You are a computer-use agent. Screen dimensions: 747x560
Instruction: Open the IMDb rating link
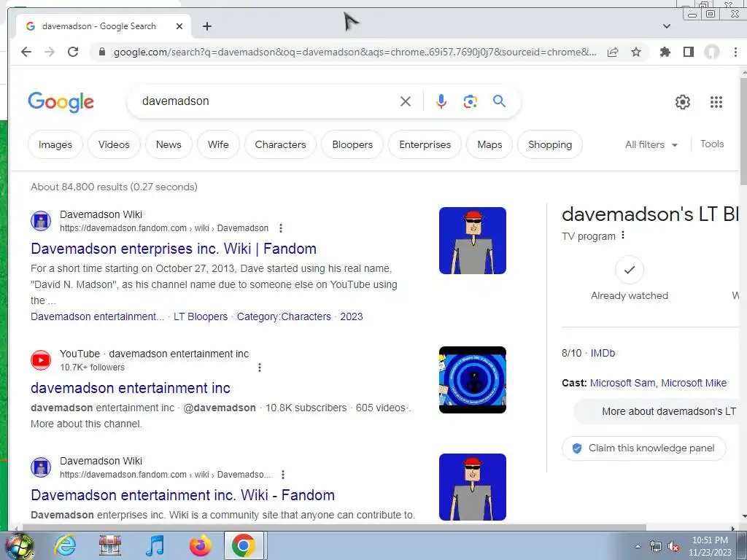click(603, 354)
